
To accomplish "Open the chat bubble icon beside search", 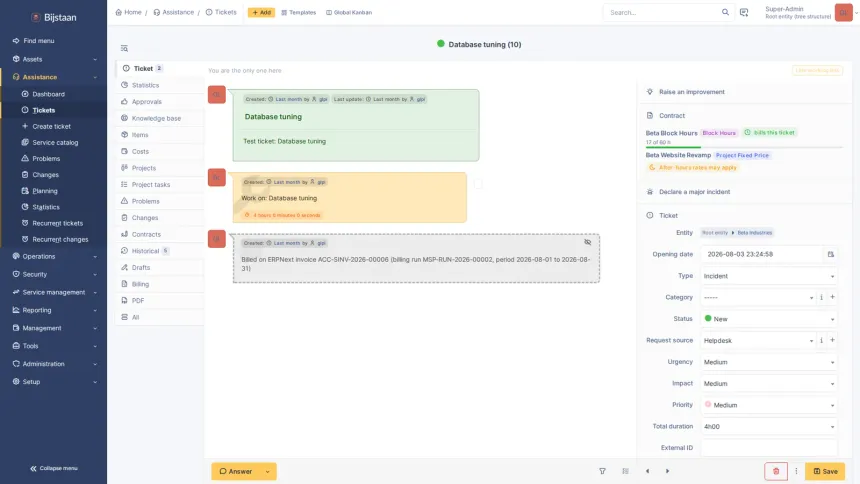I will (744, 12).
